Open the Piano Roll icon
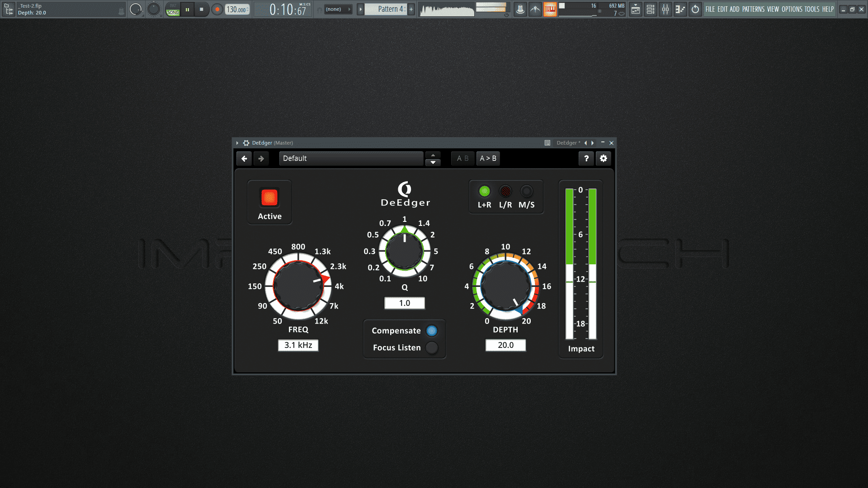This screenshot has width=868, height=488. coord(680,9)
